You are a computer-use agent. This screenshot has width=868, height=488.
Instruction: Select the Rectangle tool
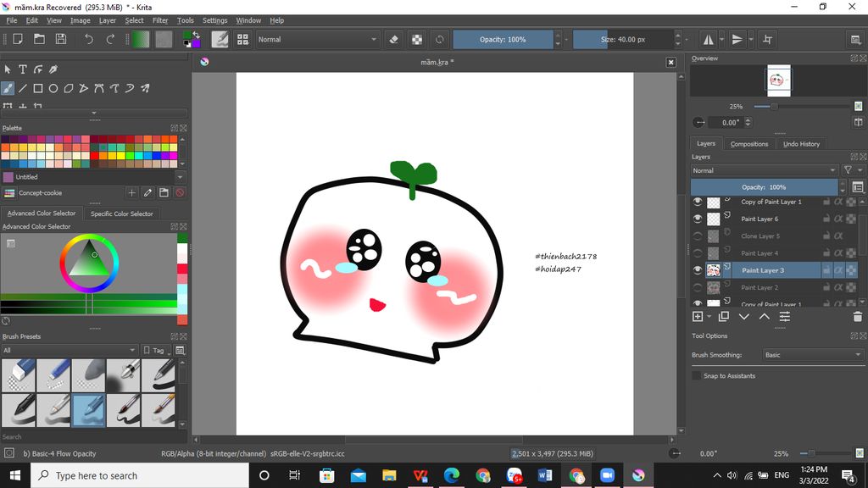point(38,88)
